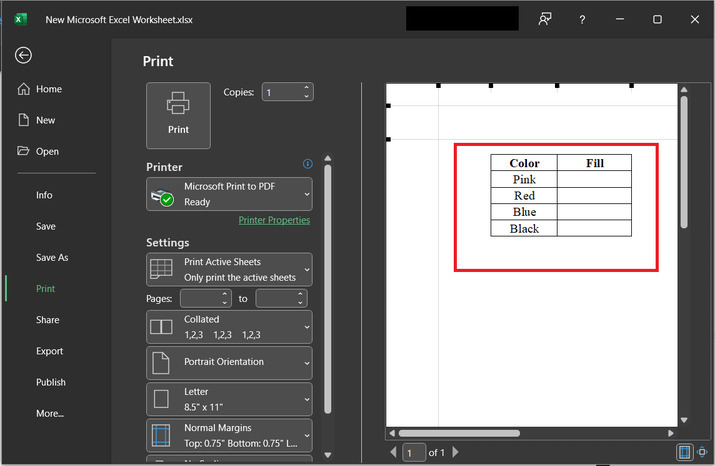715x466 pixels.
Task: Click the large Print button
Action: [178, 115]
